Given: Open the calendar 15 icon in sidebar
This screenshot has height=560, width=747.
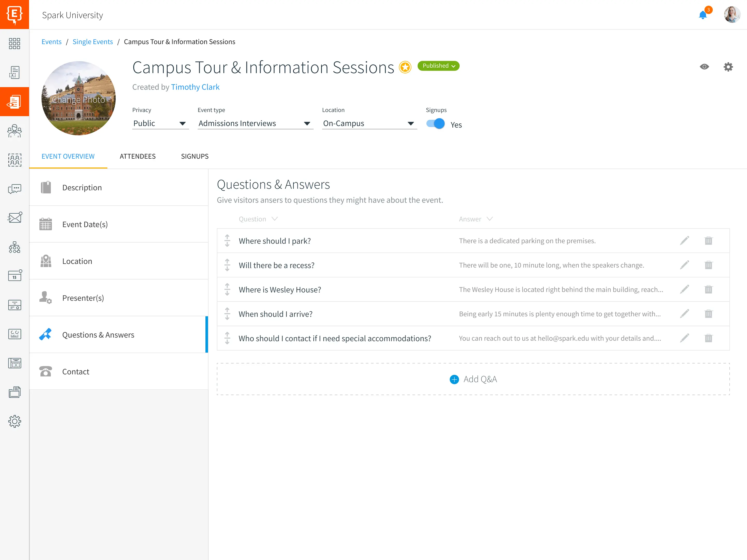Looking at the screenshot, I should point(15,275).
